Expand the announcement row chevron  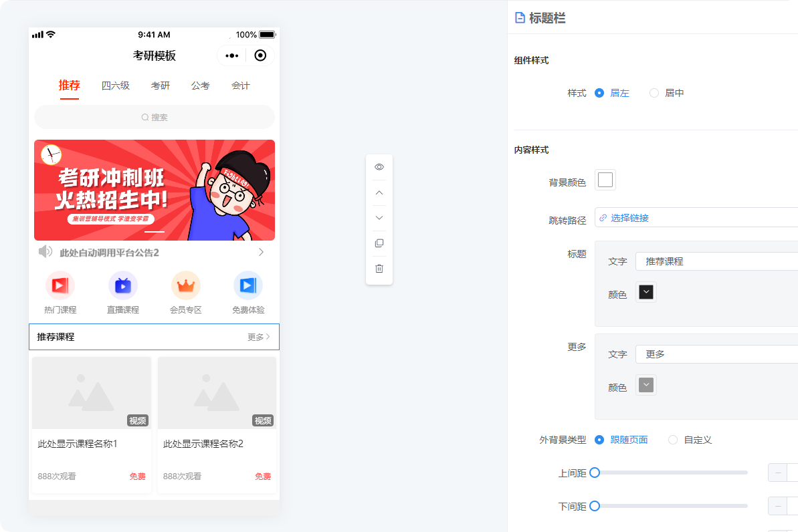pyautogui.click(x=261, y=252)
